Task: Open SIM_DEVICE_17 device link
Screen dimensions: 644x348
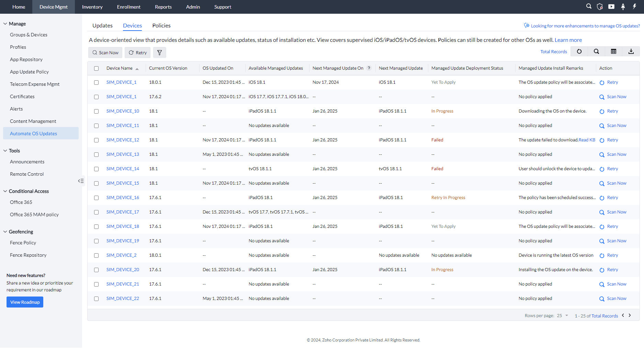Action: (123, 212)
